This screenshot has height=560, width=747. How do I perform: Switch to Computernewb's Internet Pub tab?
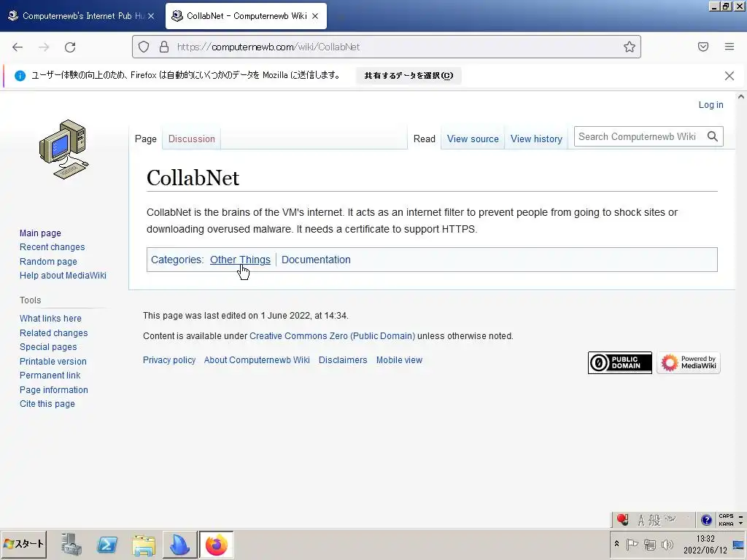[80, 16]
